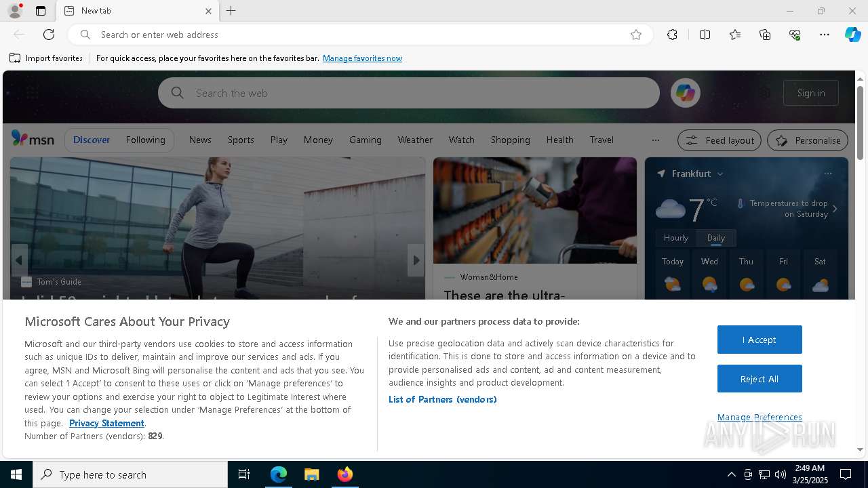Open the Watch section
This screenshot has width=868, height=488.
click(x=461, y=140)
